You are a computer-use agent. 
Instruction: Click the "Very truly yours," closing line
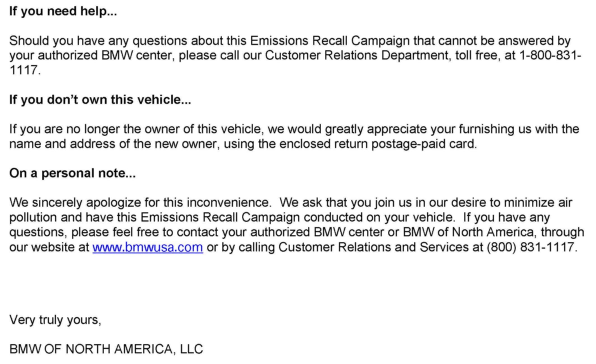(55, 320)
